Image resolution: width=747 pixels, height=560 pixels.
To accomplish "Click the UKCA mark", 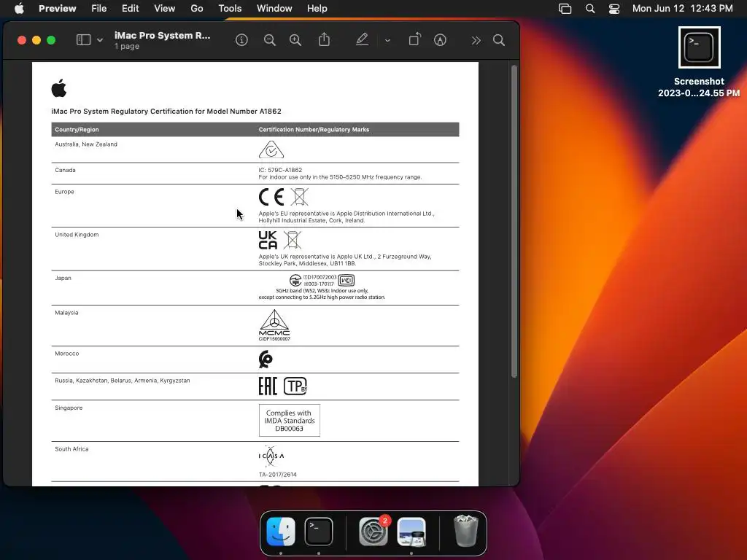I will pyautogui.click(x=268, y=240).
